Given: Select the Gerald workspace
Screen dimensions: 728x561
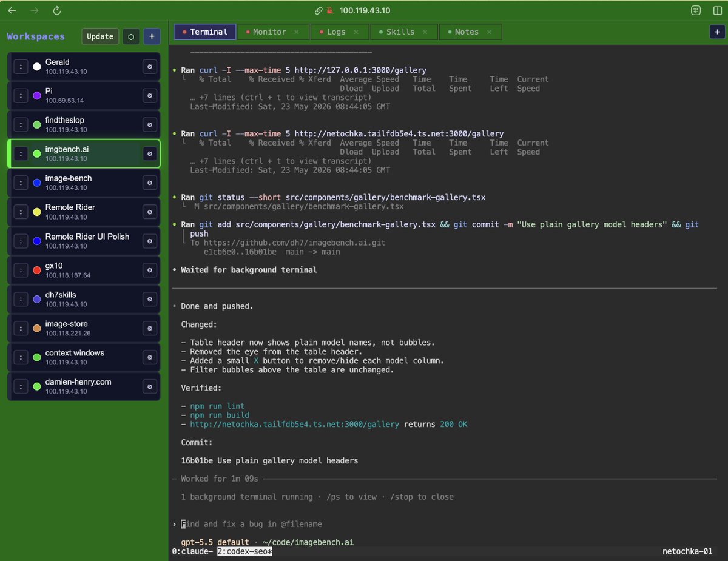Looking at the screenshot, I should [x=84, y=67].
